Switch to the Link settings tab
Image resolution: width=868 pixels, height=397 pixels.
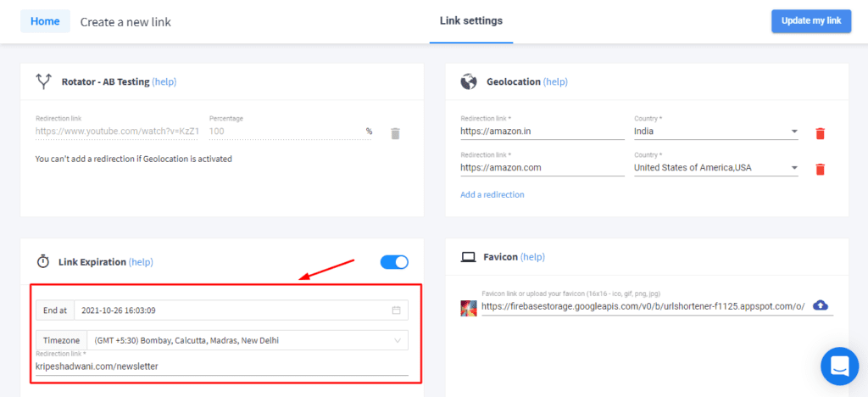pyautogui.click(x=470, y=20)
